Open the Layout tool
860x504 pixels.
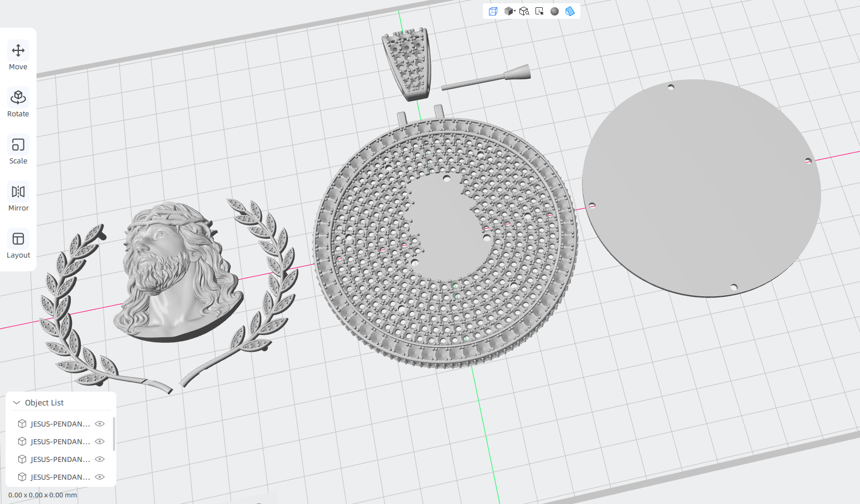pos(18,244)
